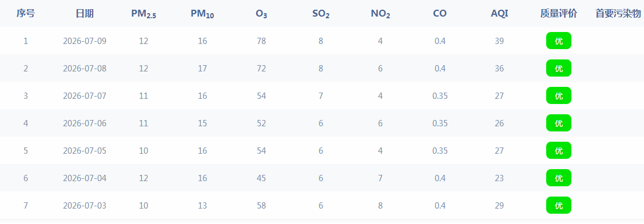
Task: Click the green 优 badge for 2026-07-09
Action: click(559, 41)
